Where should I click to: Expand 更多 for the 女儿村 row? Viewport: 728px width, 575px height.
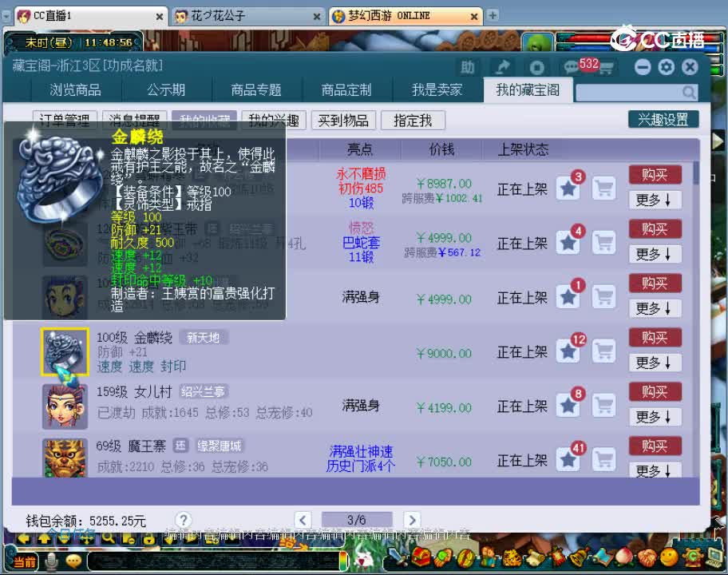(x=655, y=417)
